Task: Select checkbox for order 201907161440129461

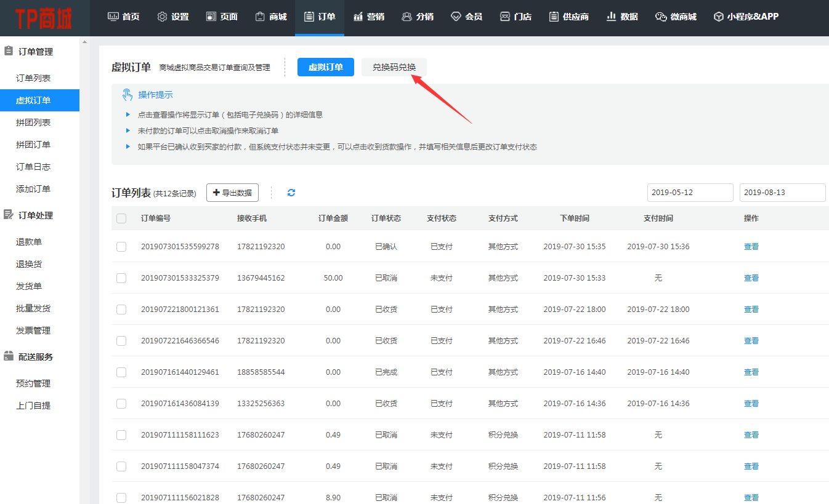Action: click(x=121, y=372)
